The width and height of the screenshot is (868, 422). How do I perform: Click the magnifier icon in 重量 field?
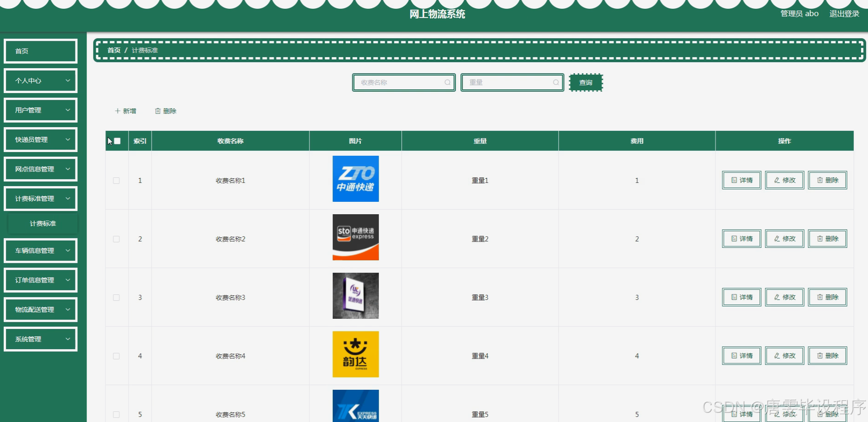pos(556,82)
